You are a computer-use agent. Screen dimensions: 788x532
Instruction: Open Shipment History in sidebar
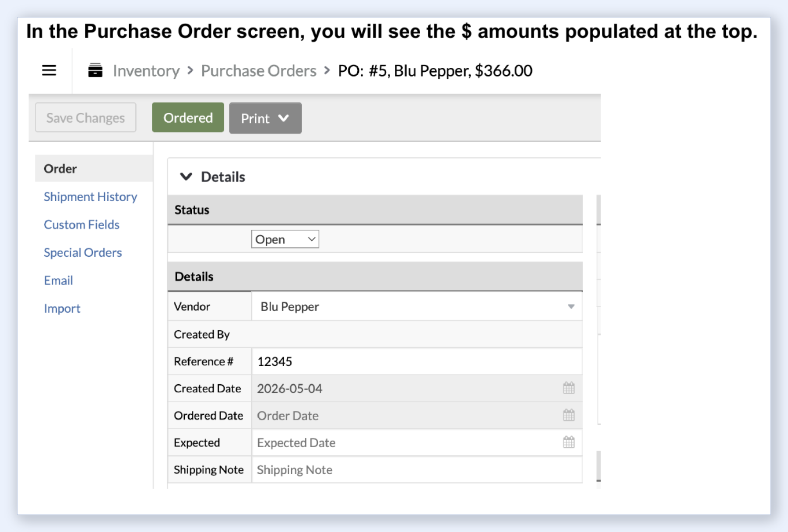(90, 197)
